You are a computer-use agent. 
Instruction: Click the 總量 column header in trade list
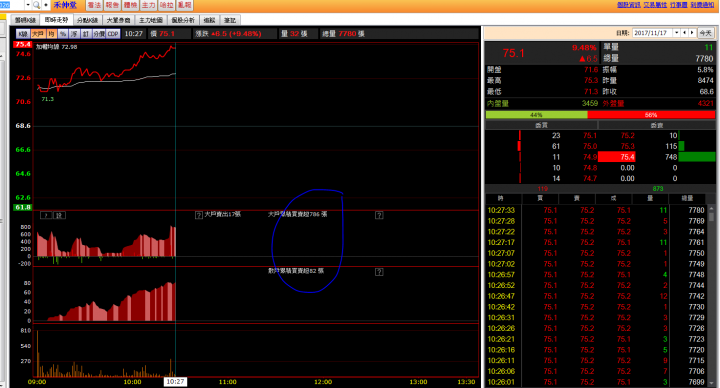click(x=687, y=198)
